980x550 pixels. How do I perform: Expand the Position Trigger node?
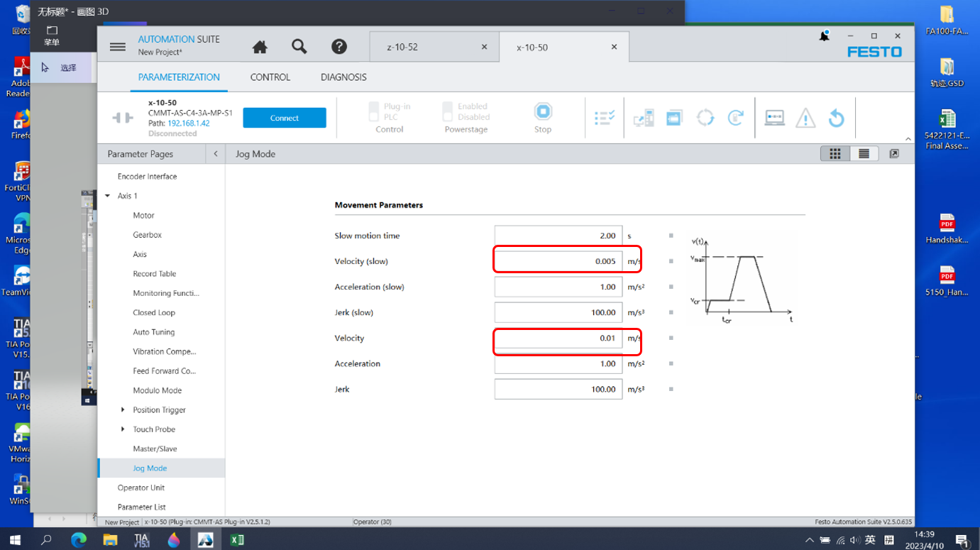(123, 410)
